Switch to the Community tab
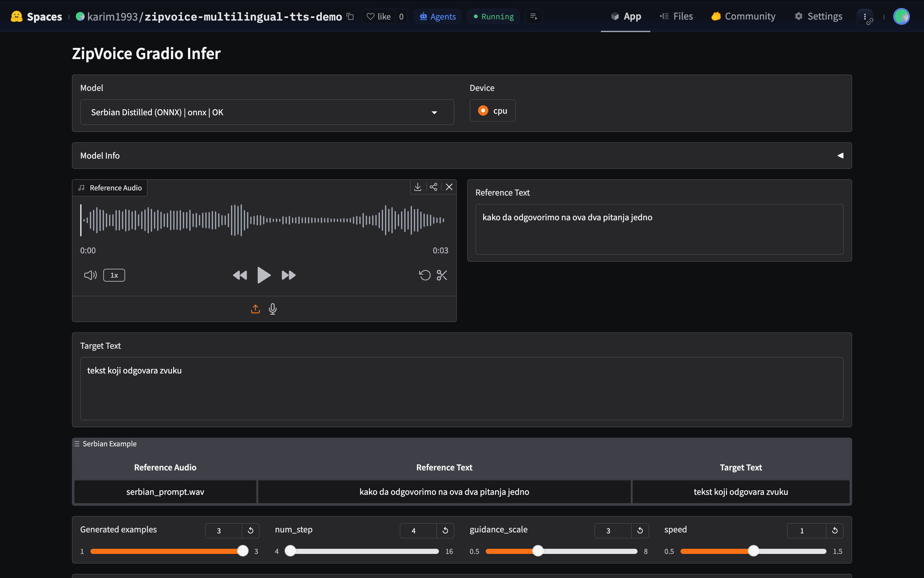This screenshot has width=924, height=578. click(743, 16)
